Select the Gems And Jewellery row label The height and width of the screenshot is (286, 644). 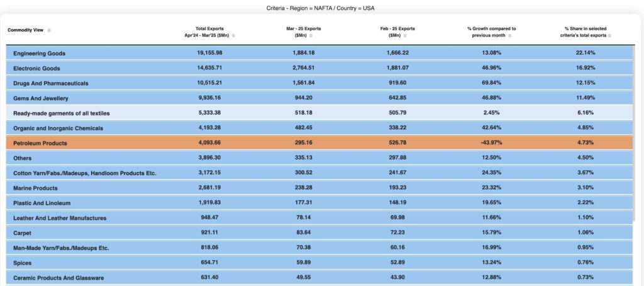41,98
